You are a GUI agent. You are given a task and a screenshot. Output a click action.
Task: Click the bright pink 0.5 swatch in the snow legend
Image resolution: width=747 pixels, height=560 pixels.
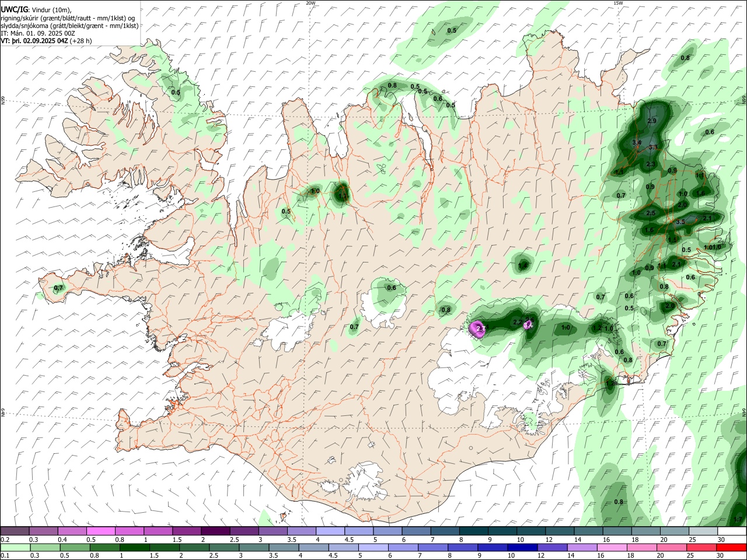click(x=102, y=531)
